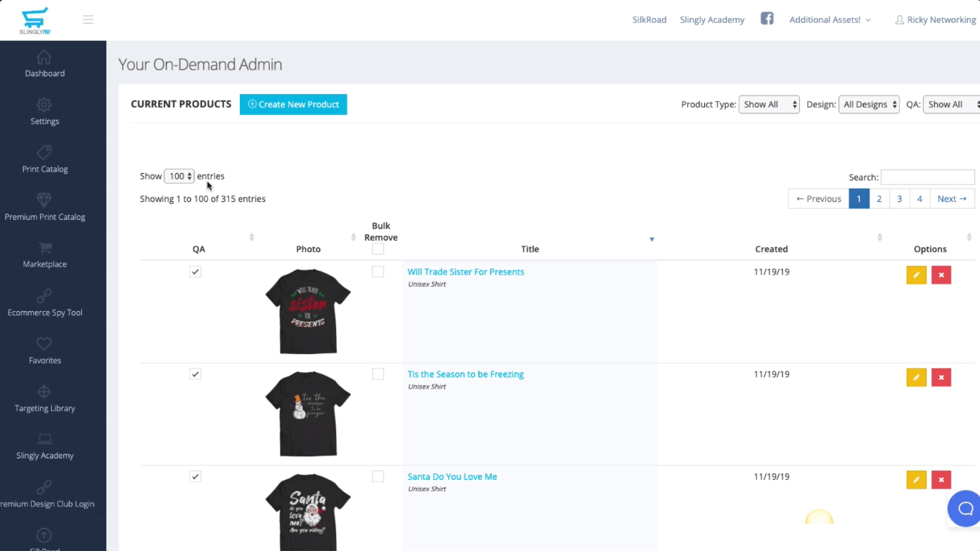980x551 pixels.
Task: Open the Facebook icon link
Action: (767, 19)
